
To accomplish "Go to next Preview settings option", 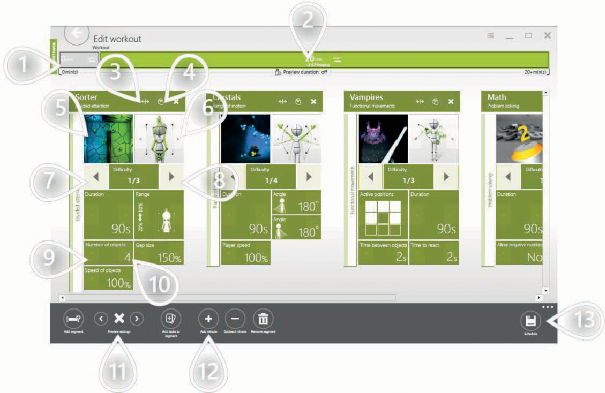I will tap(137, 319).
